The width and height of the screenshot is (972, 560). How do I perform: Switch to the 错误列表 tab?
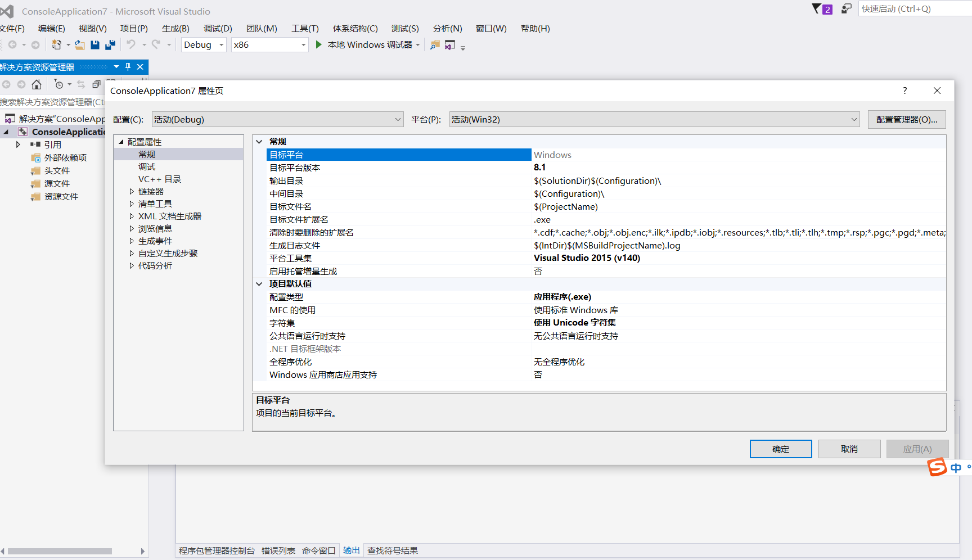coord(278,550)
